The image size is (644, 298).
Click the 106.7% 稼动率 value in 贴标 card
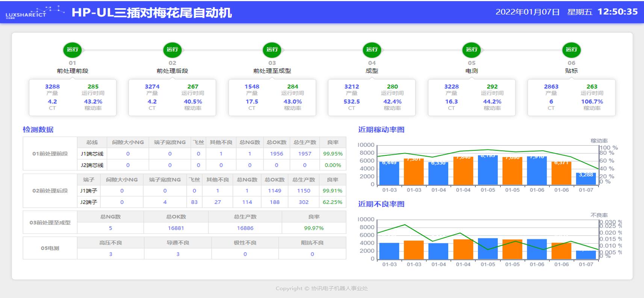click(x=592, y=101)
